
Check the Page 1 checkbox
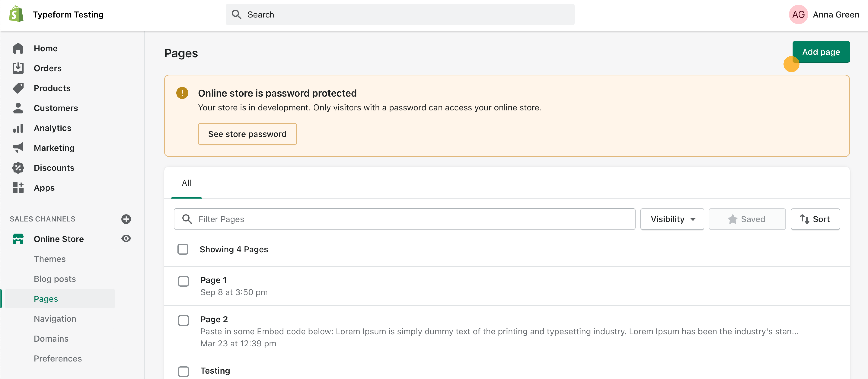[183, 281]
